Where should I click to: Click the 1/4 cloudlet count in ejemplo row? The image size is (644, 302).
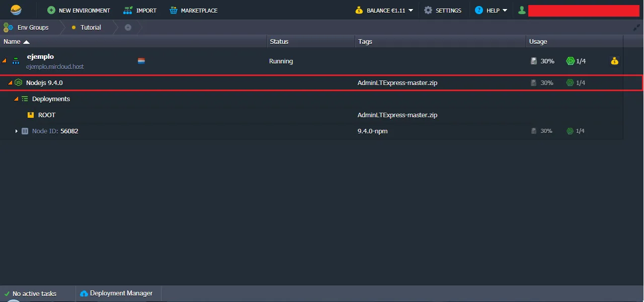(581, 61)
